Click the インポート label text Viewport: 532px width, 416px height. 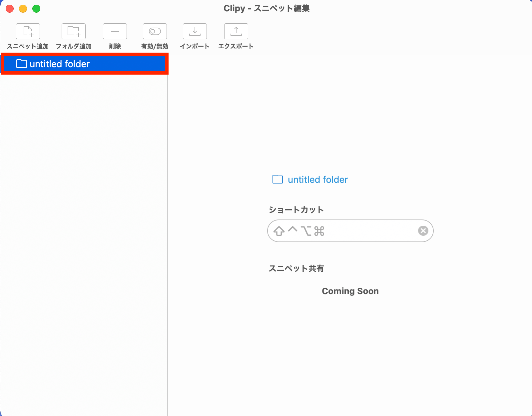point(195,46)
